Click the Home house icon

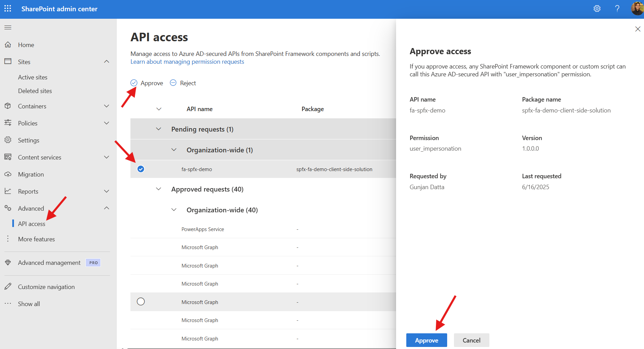click(x=8, y=45)
